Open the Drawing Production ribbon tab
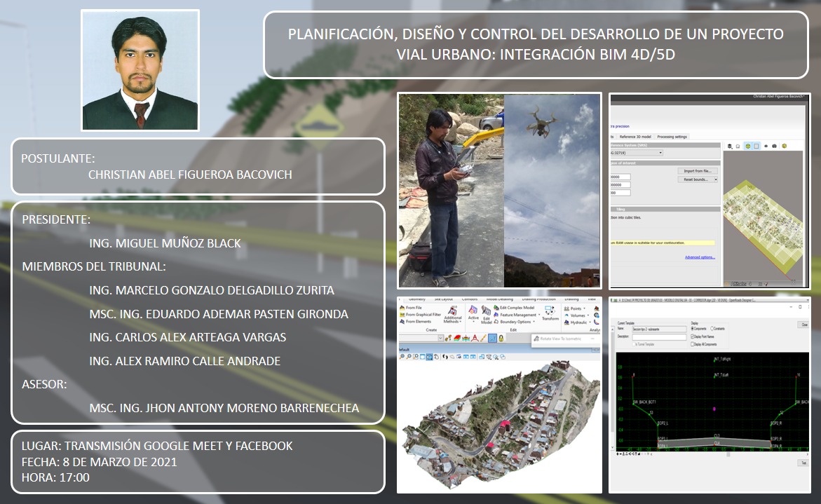The height and width of the screenshot is (504, 821). click(x=538, y=299)
